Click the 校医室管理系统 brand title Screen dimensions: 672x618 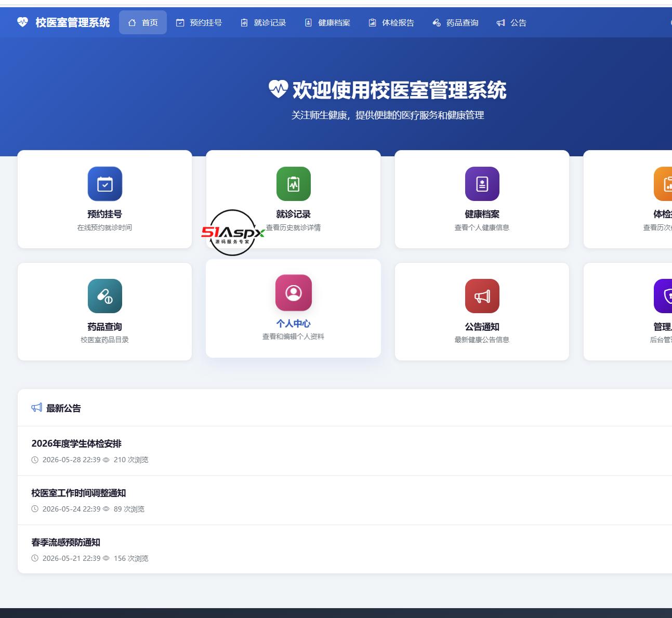pyautogui.click(x=73, y=22)
